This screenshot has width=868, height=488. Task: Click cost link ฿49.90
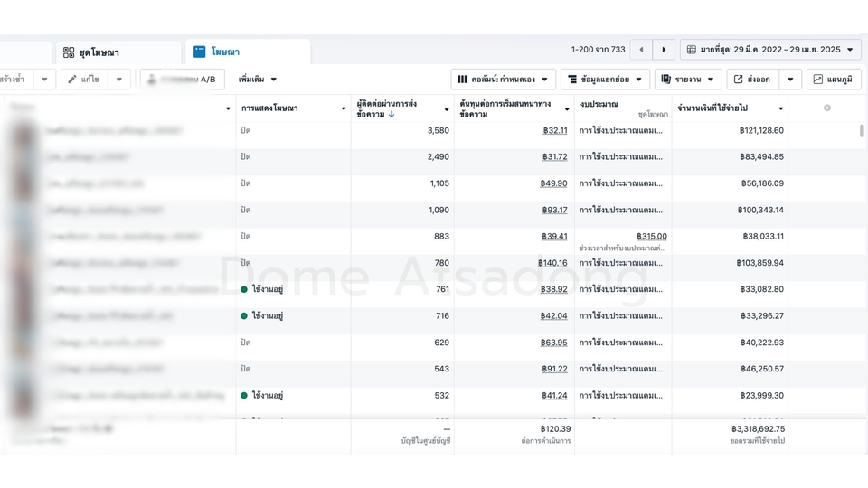coord(553,183)
